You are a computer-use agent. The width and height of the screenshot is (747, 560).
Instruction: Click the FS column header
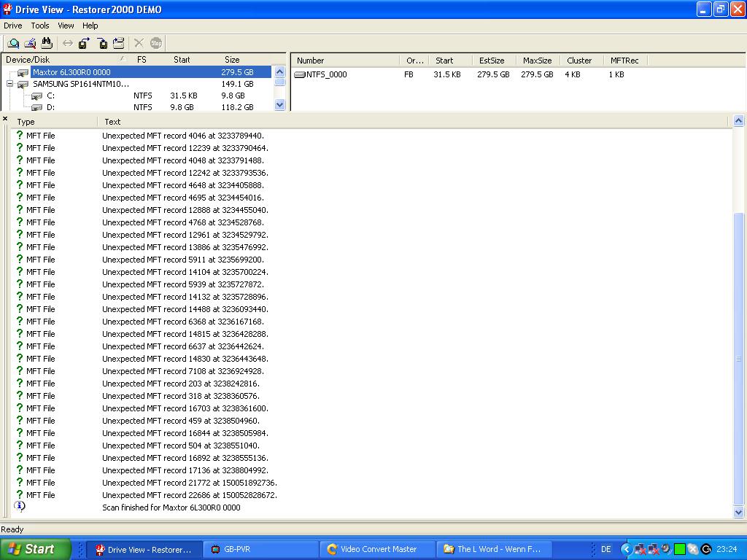coord(142,60)
